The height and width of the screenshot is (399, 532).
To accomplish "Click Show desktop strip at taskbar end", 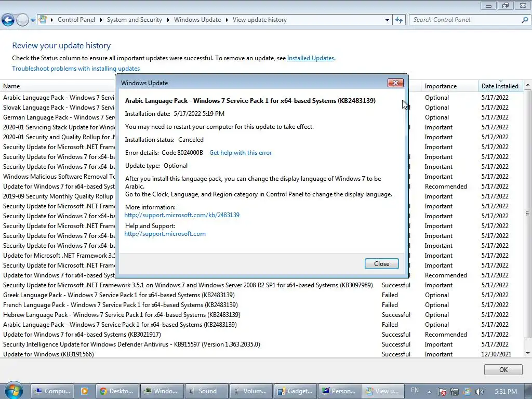I will (529, 391).
